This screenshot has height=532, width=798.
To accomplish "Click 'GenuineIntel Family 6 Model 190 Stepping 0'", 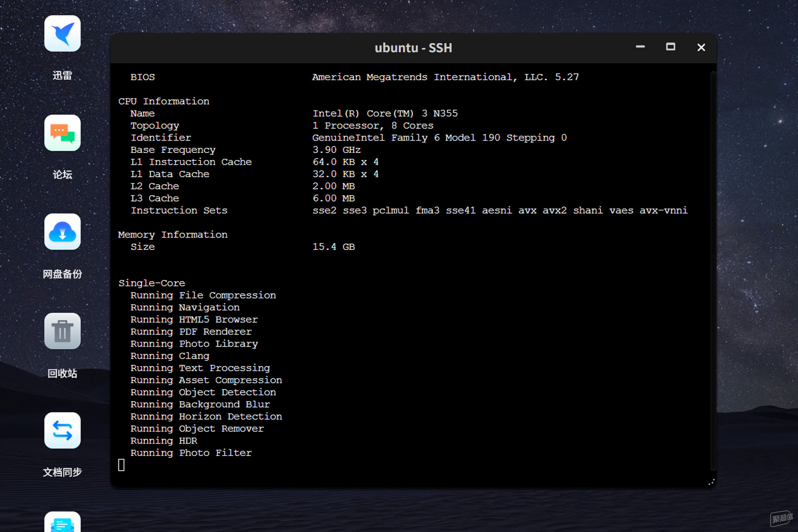I will tap(440, 138).
